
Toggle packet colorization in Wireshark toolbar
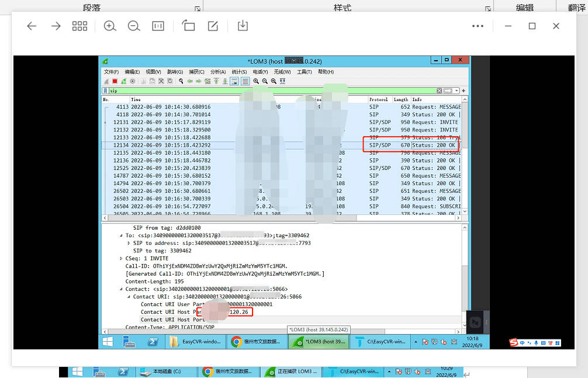[245, 81]
